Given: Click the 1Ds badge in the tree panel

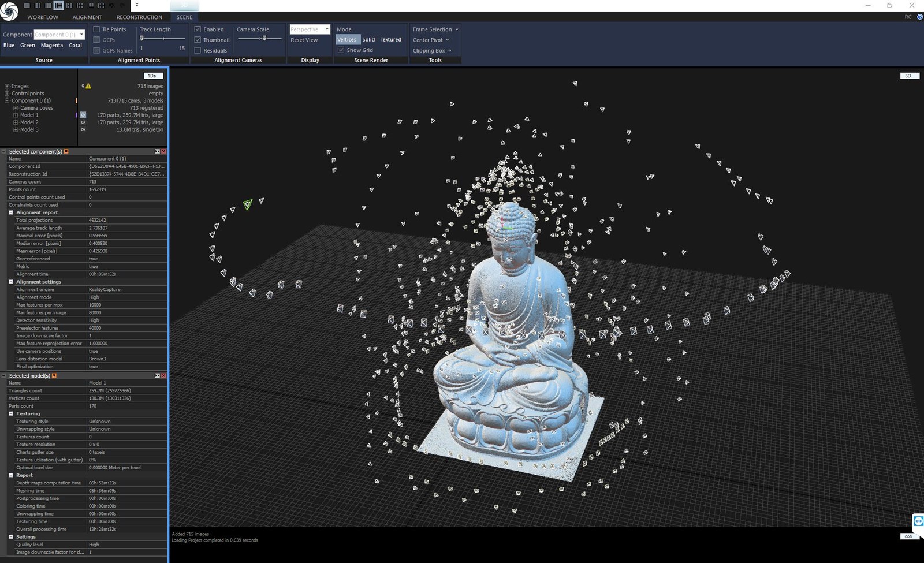Looking at the screenshot, I should (152, 75).
